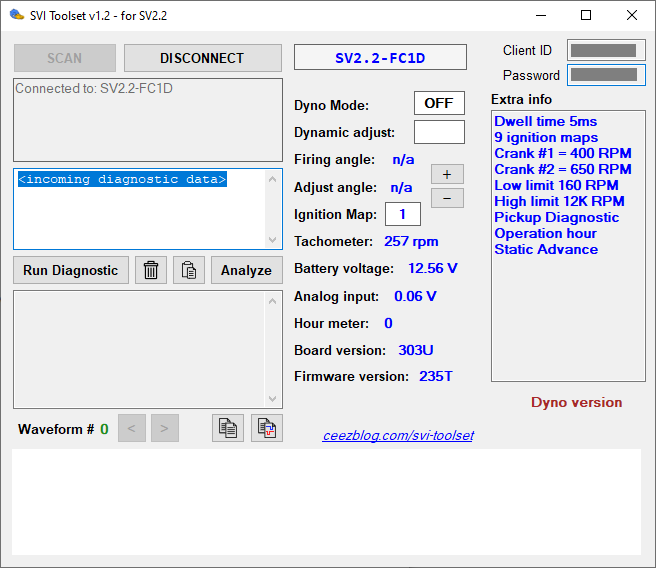The width and height of the screenshot is (656, 568).
Task: Toggle the Dyno Mode OFF button
Action: [x=439, y=103]
